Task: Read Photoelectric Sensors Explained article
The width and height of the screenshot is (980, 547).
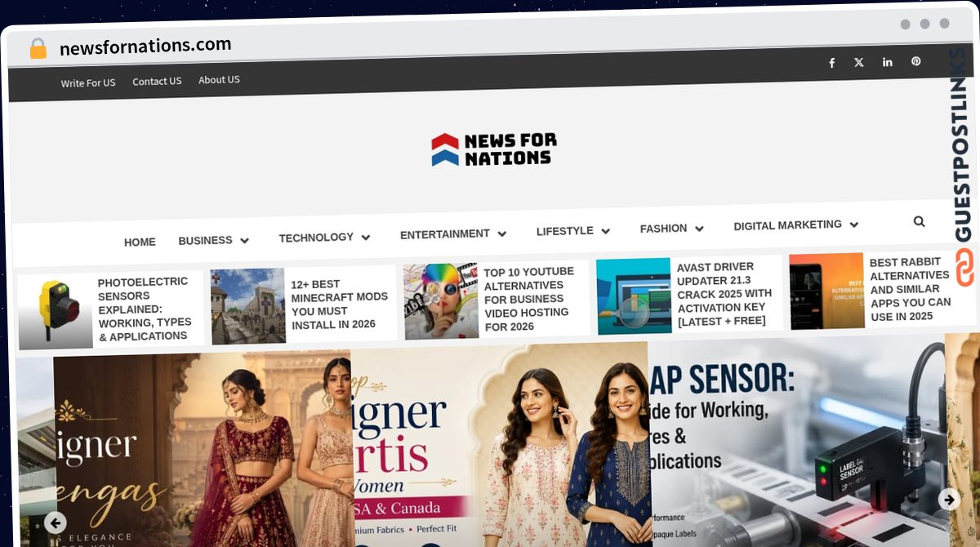Action: click(x=145, y=309)
